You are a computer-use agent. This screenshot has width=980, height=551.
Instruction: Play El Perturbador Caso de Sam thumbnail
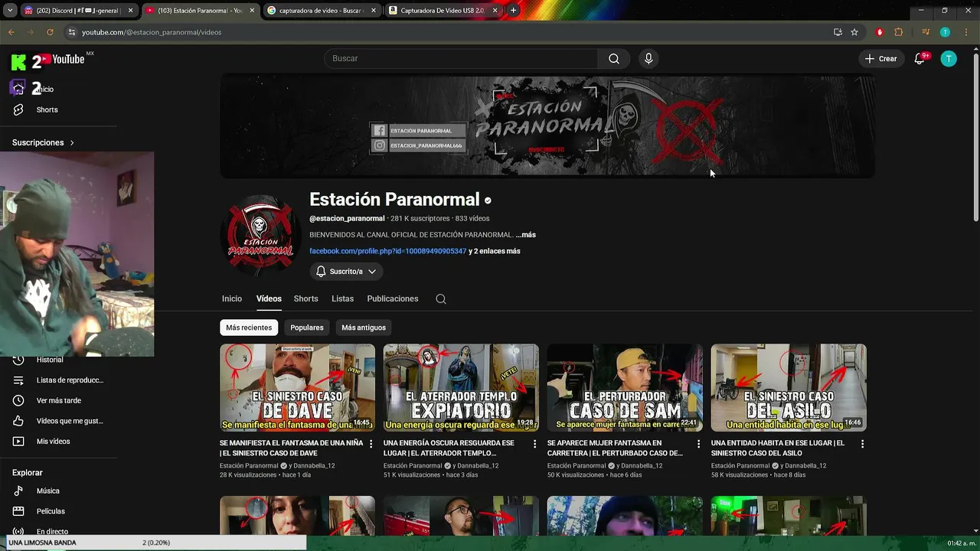[x=625, y=388]
